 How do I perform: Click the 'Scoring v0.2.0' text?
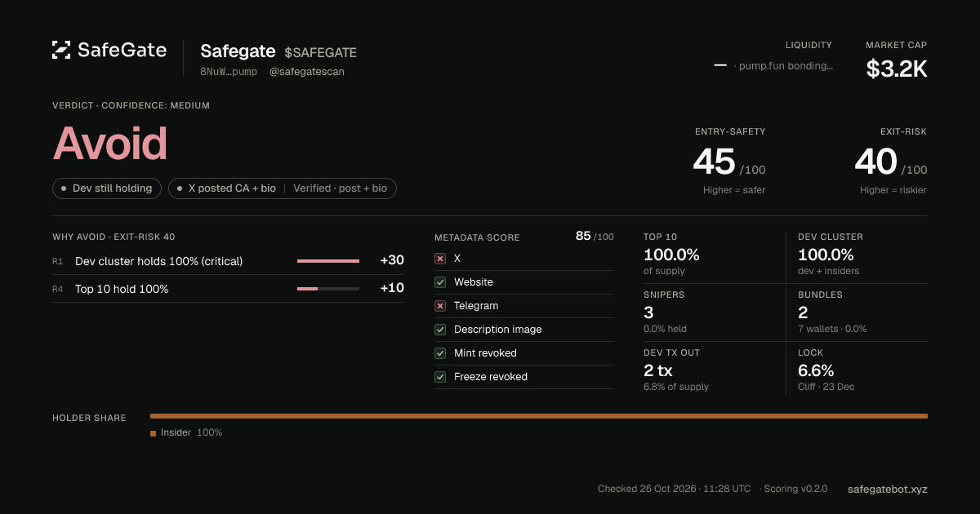point(796,489)
